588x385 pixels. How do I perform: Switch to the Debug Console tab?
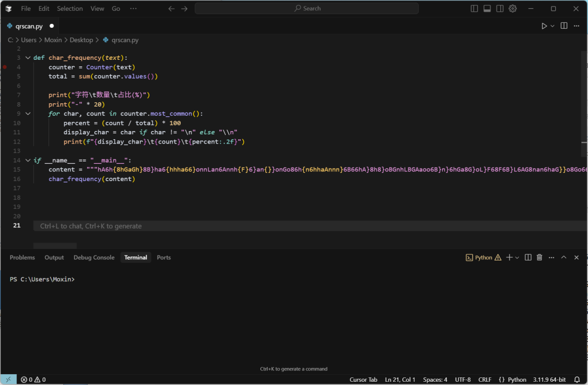[94, 258]
